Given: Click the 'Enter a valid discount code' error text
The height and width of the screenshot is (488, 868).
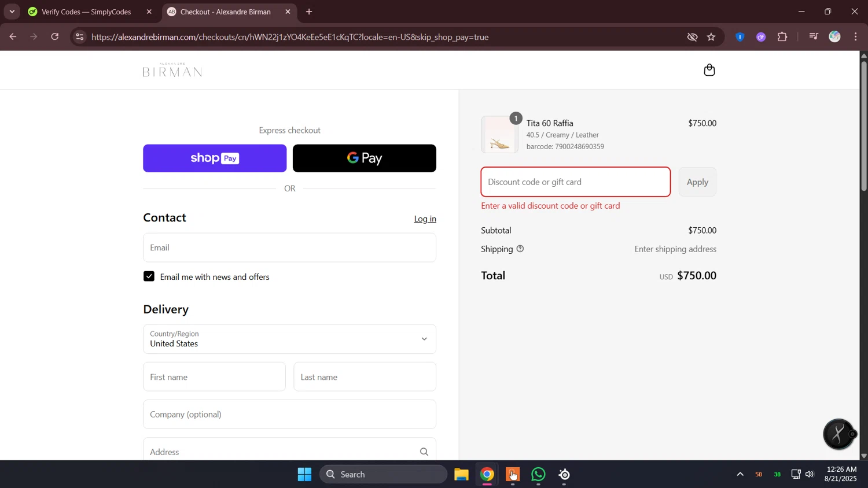Looking at the screenshot, I should pyautogui.click(x=550, y=206).
